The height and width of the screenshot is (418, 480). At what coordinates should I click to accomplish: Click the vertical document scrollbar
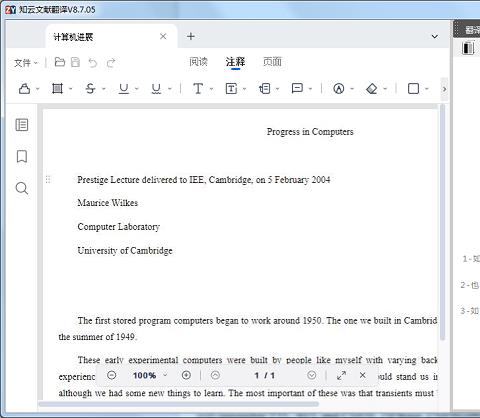(442, 222)
